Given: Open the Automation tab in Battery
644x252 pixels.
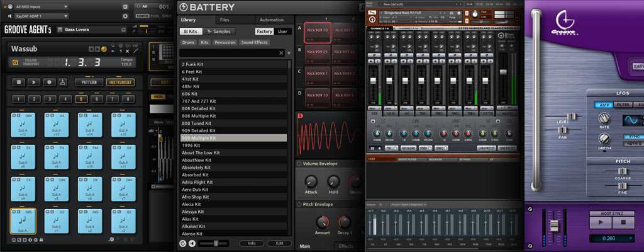Looking at the screenshot, I should 271,20.
